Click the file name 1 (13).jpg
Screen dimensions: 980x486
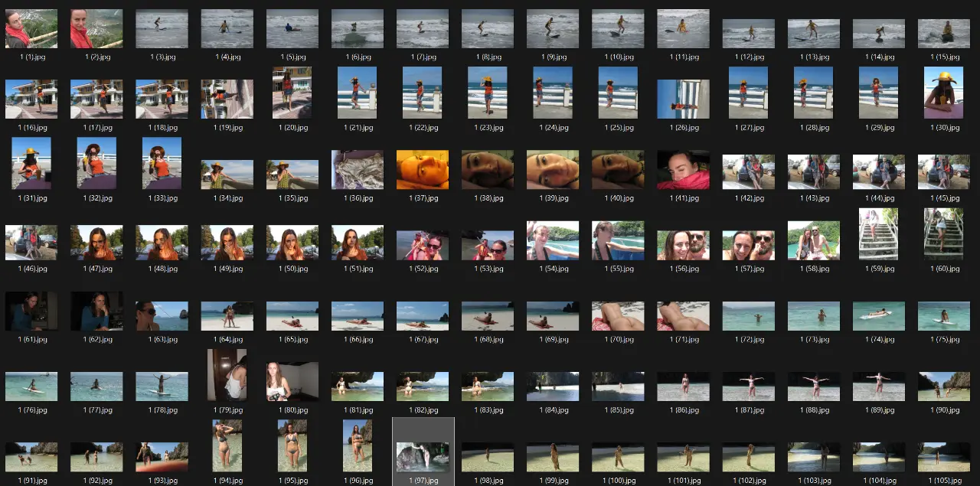pos(813,57)
